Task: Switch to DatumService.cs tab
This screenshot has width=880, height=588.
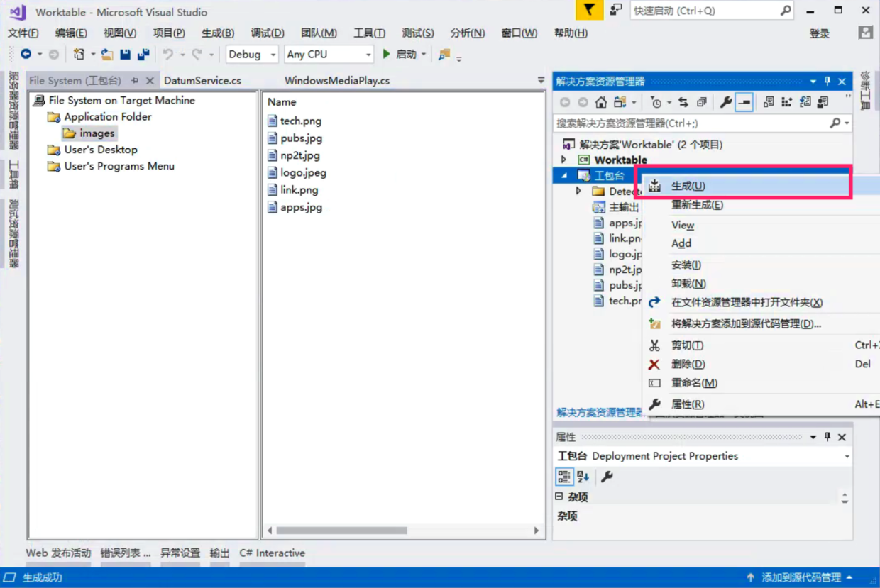Action: (202, 81)
